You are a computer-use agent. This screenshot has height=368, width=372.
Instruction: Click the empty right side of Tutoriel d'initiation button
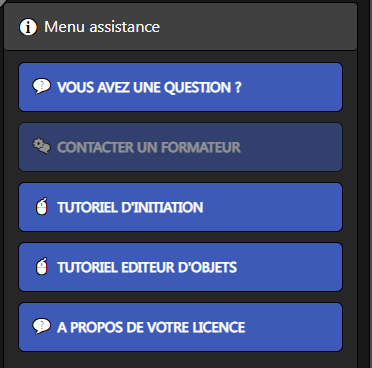pos(273,207)
